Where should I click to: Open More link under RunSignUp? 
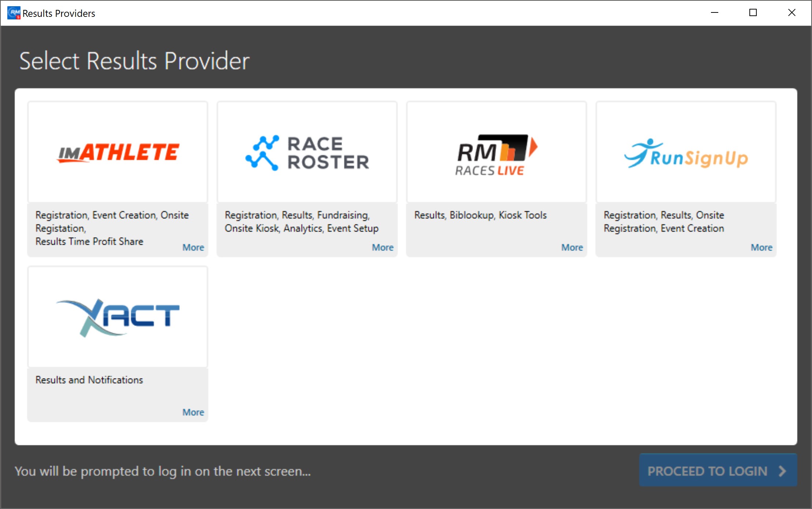(x=761, y=248)
